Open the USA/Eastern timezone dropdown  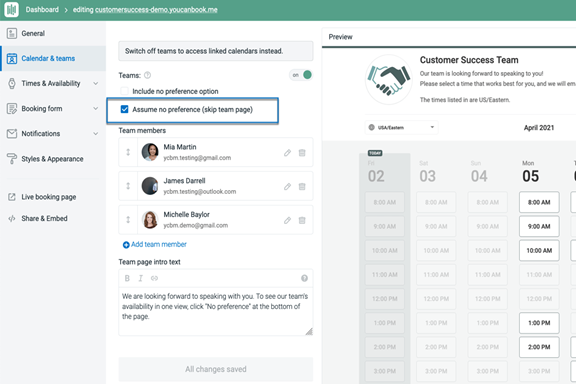click(402, 128)
